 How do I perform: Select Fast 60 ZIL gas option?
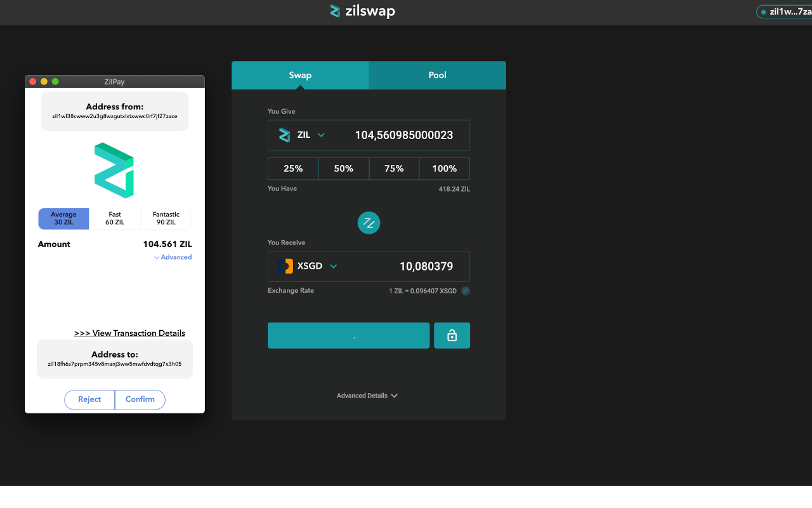(115, 218)
